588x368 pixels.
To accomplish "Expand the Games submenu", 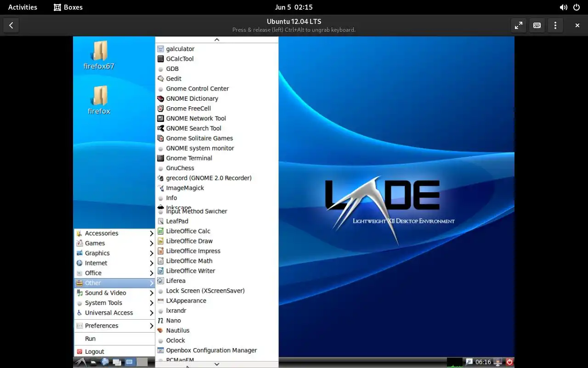I will pyautogui.click(x=114, y=243).
